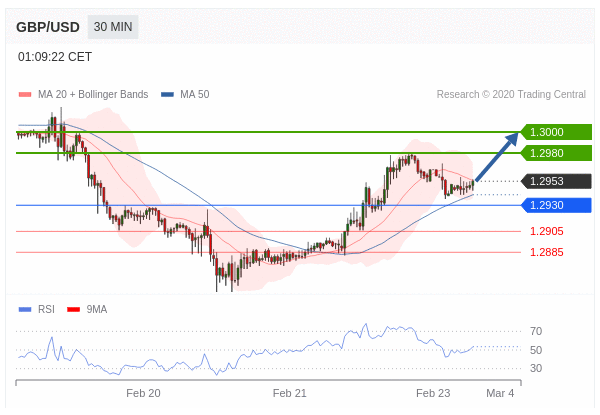This screenshot has width=600, height=415.
Task: Click the Feb 21 date axis label
Action: coord(290,393)
